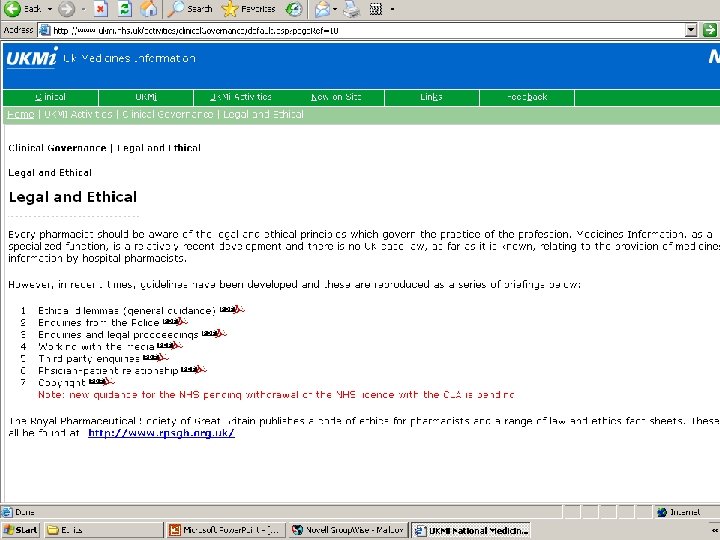Print the page with the printer icon
Screen dimensions: 720x540
tap(352, 9)
